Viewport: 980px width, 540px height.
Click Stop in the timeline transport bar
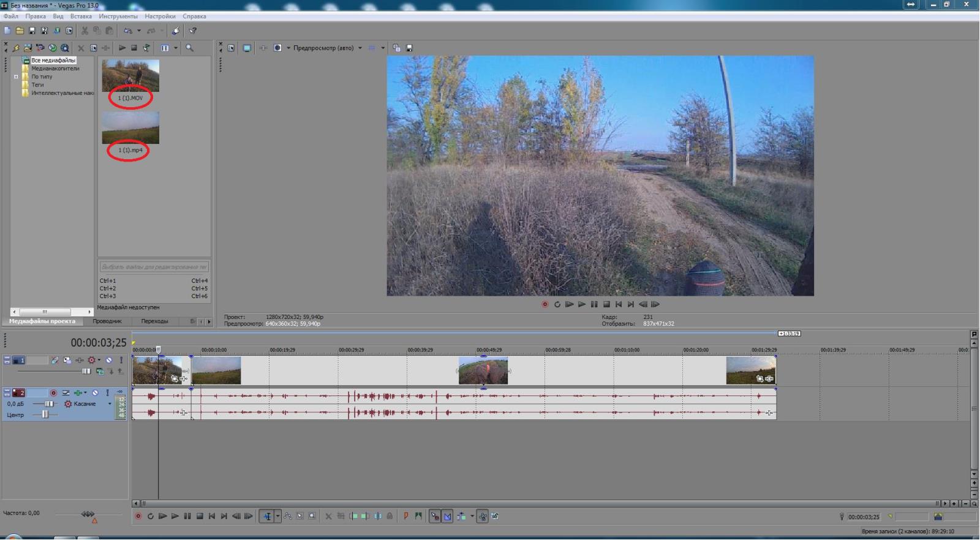(200, 516)
